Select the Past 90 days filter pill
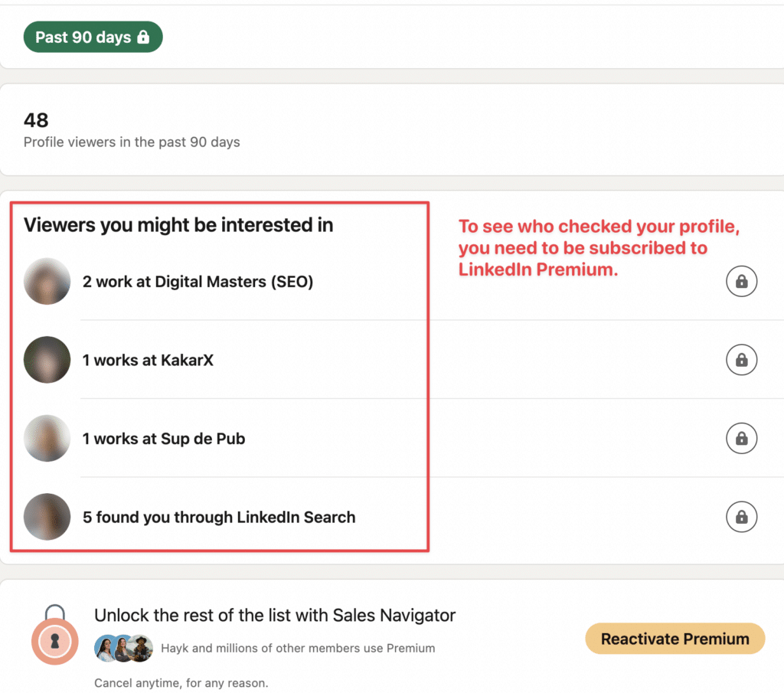The height and width of the screenshot is (693, 784). (x=93, y=37)
